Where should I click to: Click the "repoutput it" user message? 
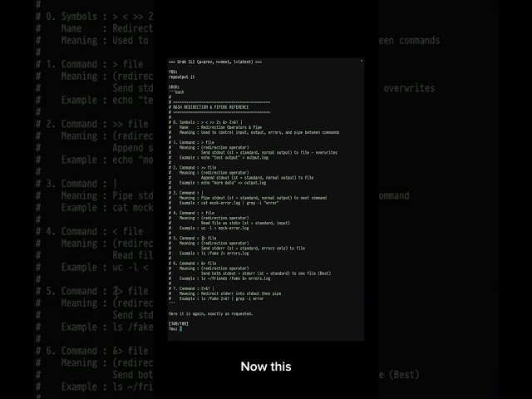point(181,77)
